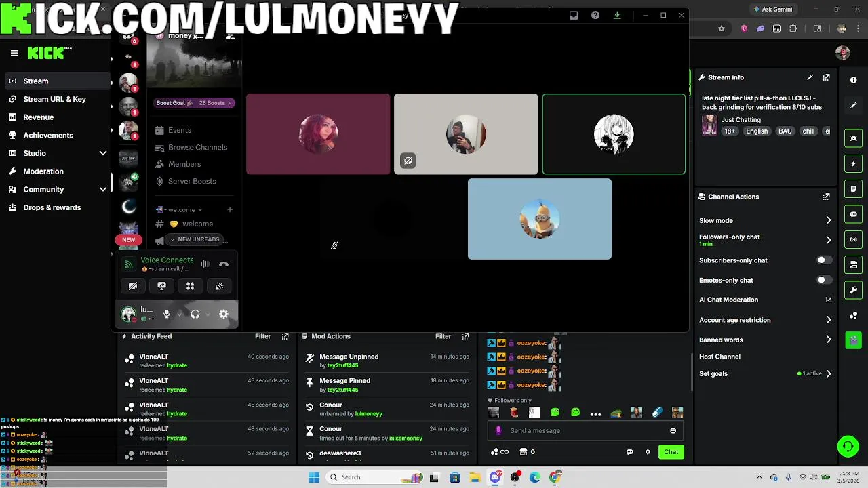Open Discord User Settings gear
The image size is (868, 488).
(224, 314)
